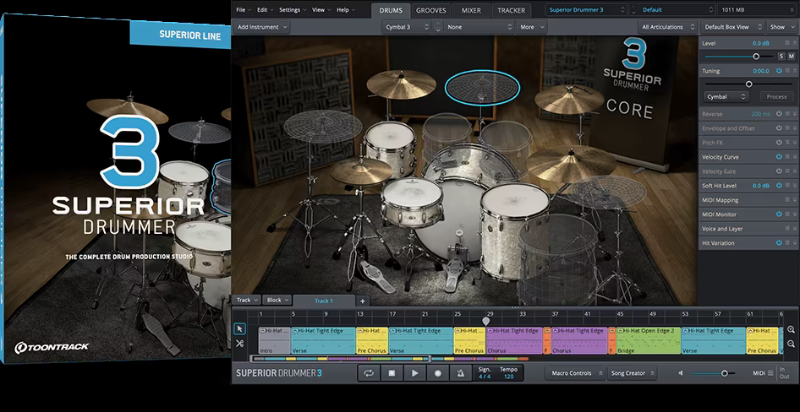The width and height of the screenshot is (800, 412).
Task: Open the None selector dropdown
Action: coord(479,27)
